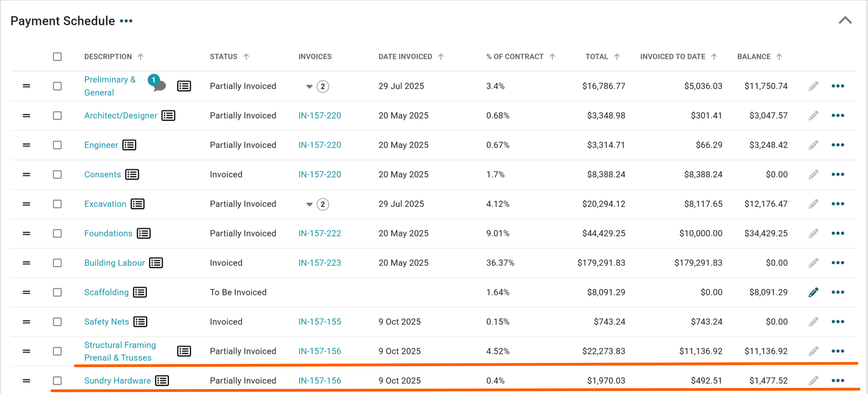Screen dimensions: 868x394
Task: Open Payment Schedule three-dot options menu
Action: click(x=126, y=21)
